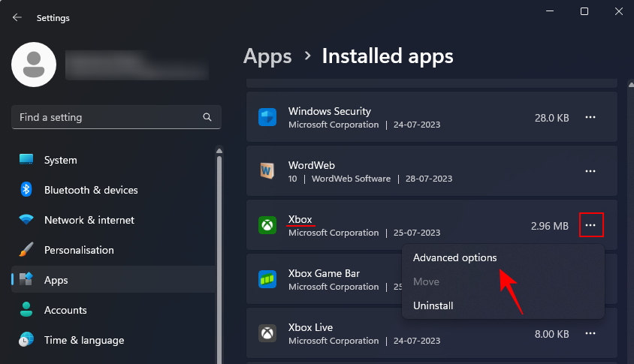Click the 28-07-2023 install date

click(x=429, y=179)
